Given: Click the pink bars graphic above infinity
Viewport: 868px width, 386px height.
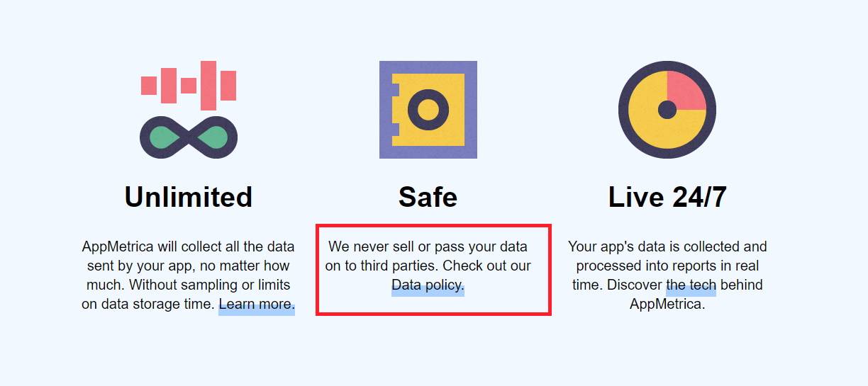Looking at the screenshot, I should 189,85.
